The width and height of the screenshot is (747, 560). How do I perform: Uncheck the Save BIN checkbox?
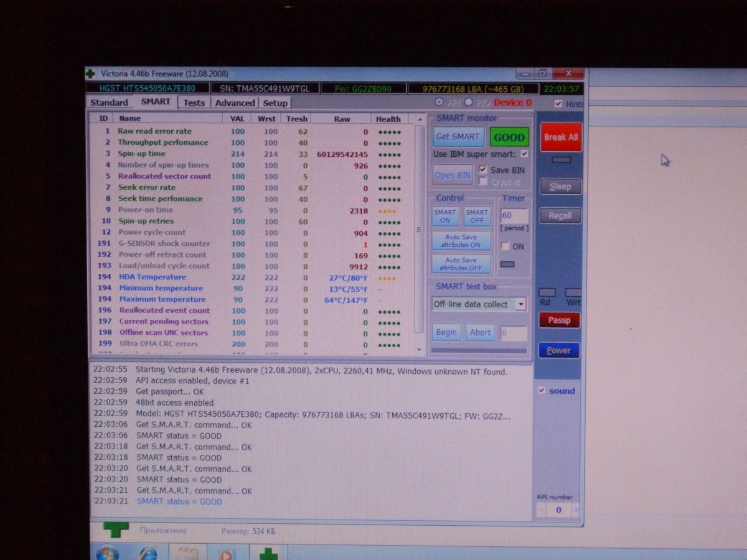click(x=483, y=170)
